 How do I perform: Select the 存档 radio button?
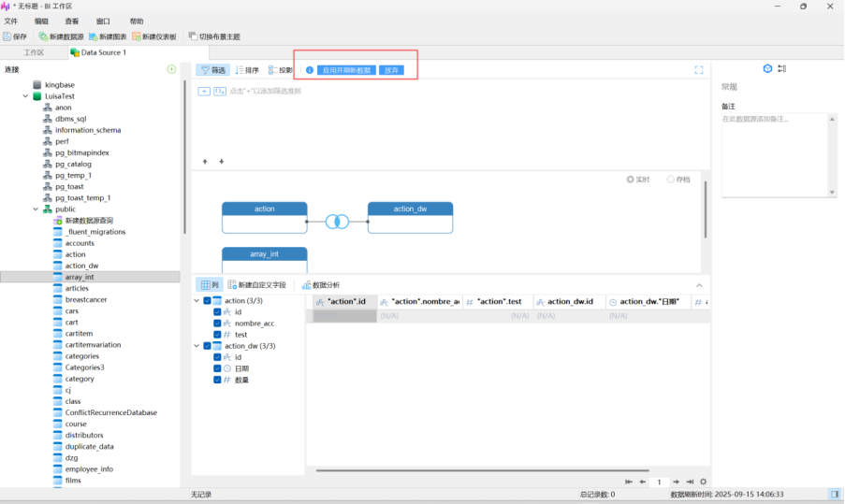point(670,180)
